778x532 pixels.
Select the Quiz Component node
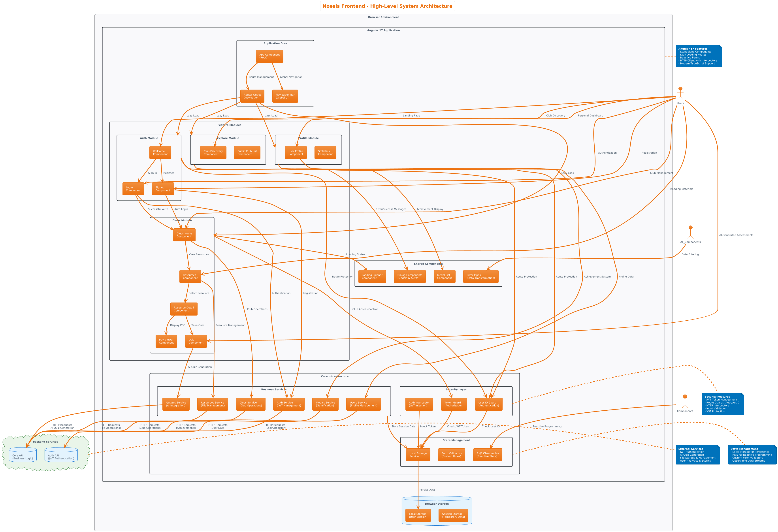pyautogui.click(x=196, y=341)
